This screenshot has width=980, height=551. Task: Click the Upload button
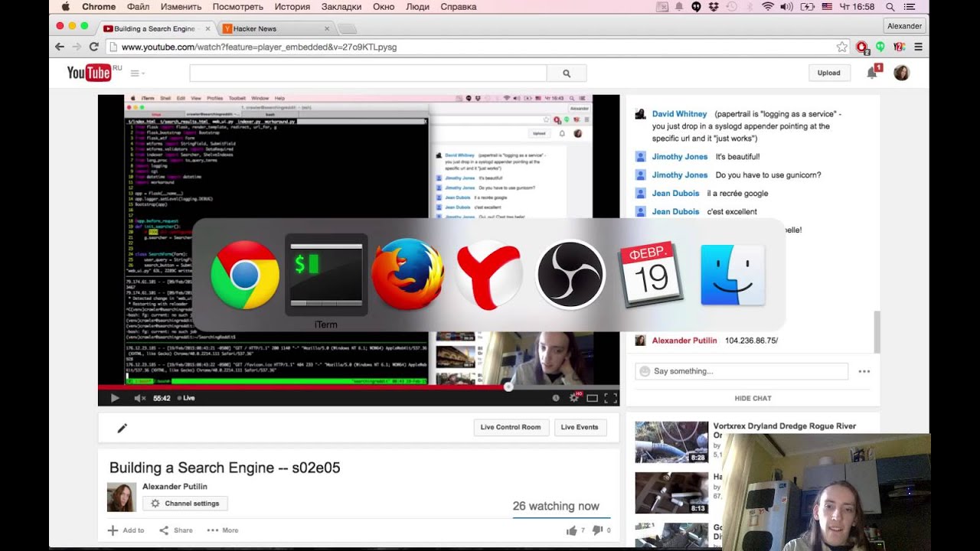tap(828, 73)
